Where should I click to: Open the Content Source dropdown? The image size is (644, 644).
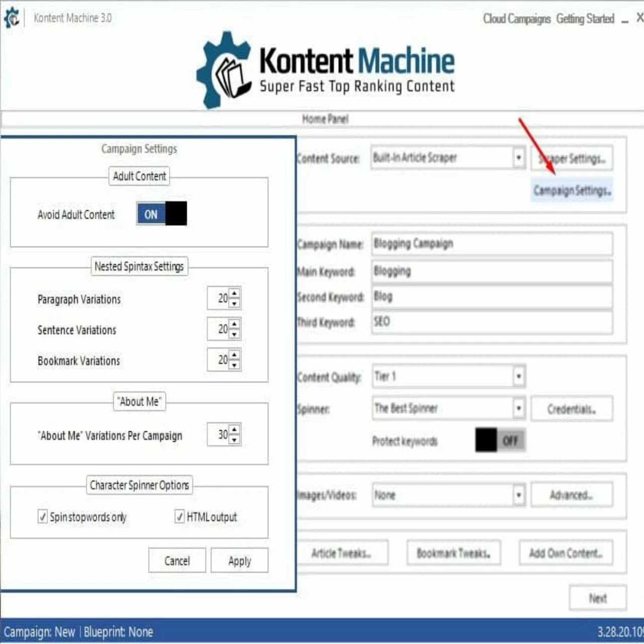[x=518, y=158]
